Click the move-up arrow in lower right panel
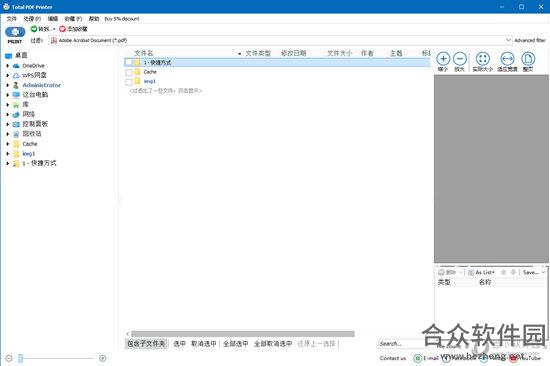This screenshot has height=366, width=550. pos(503,272)
